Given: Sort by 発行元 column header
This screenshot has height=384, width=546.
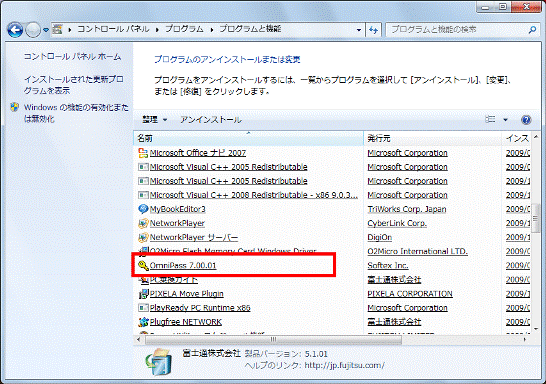Looking at the screenshot, I should (432, 138).
